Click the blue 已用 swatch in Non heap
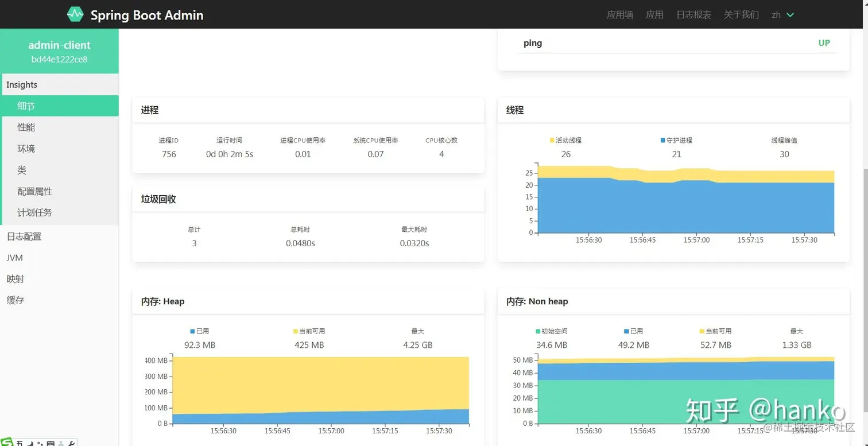This screenshot has height=446, width=868. tap(627, 331)
